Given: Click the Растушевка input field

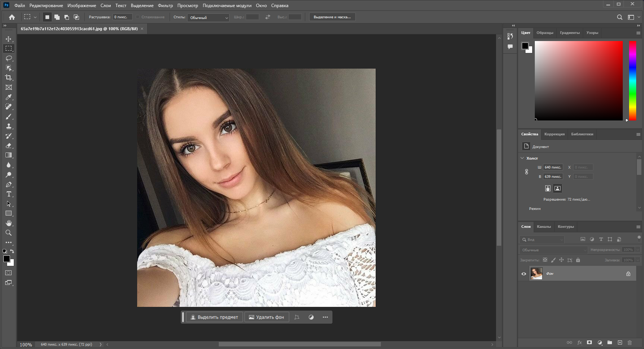Looking at the screenshot, I should tap(122, 17).
